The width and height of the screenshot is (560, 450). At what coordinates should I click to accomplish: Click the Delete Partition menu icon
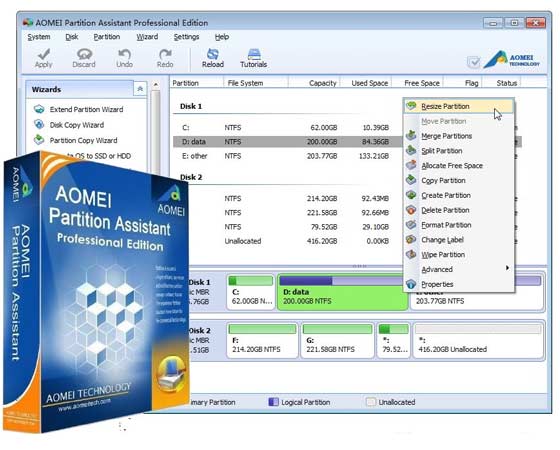click(411, 210)
